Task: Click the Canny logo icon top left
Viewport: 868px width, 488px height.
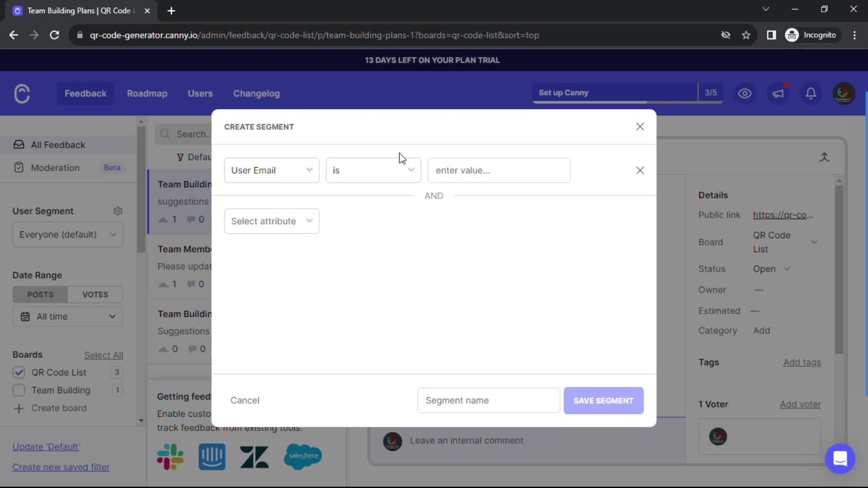Action: [x=21, y=94]
